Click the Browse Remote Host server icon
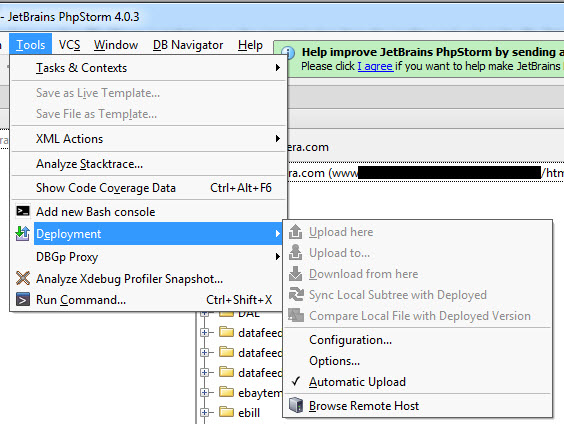 click(296, 405)
